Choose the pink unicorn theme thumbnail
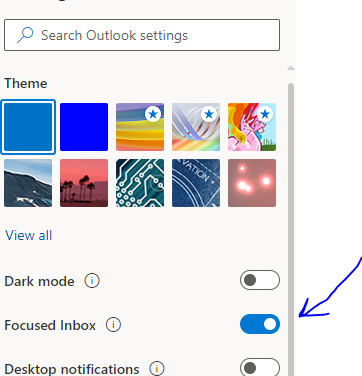This screenshot has width=362, height=376. (252, 127)
